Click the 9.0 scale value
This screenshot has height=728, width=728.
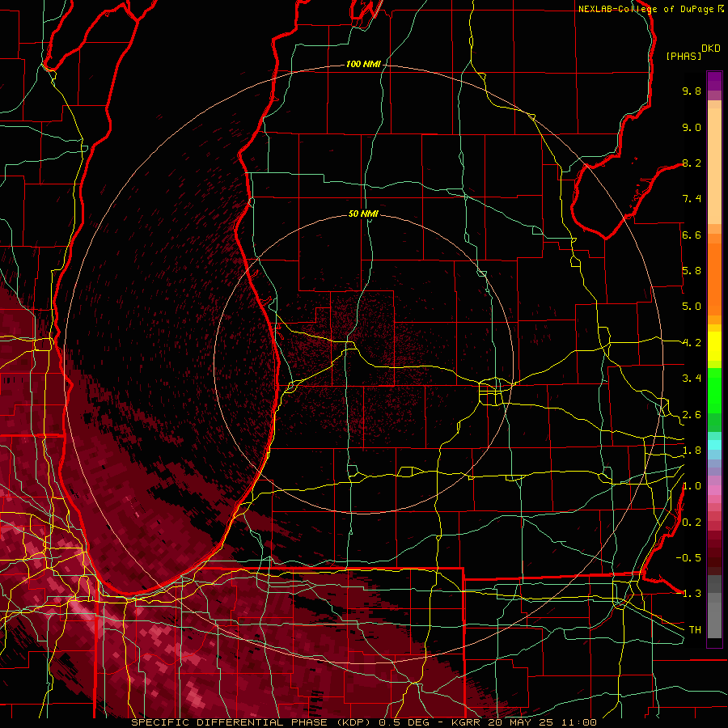(692, 127)
